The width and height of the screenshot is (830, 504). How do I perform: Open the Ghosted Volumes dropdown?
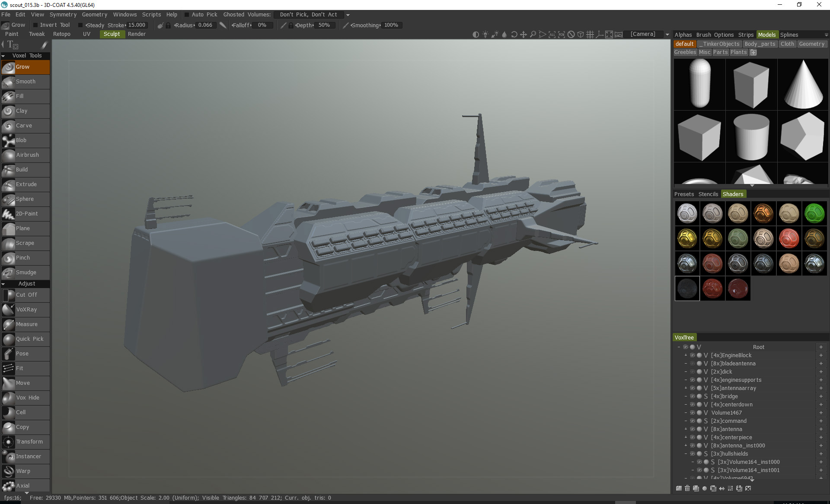(x=348, y=15)
